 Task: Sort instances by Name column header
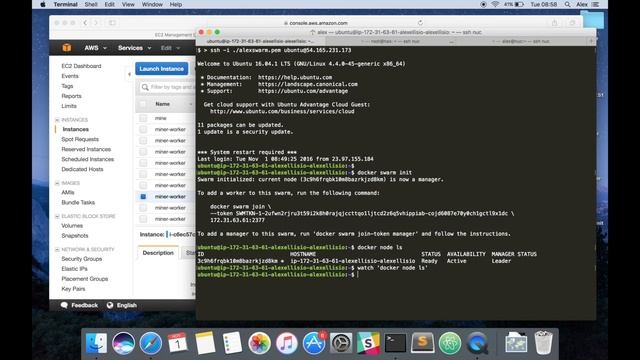coord(162,104)
